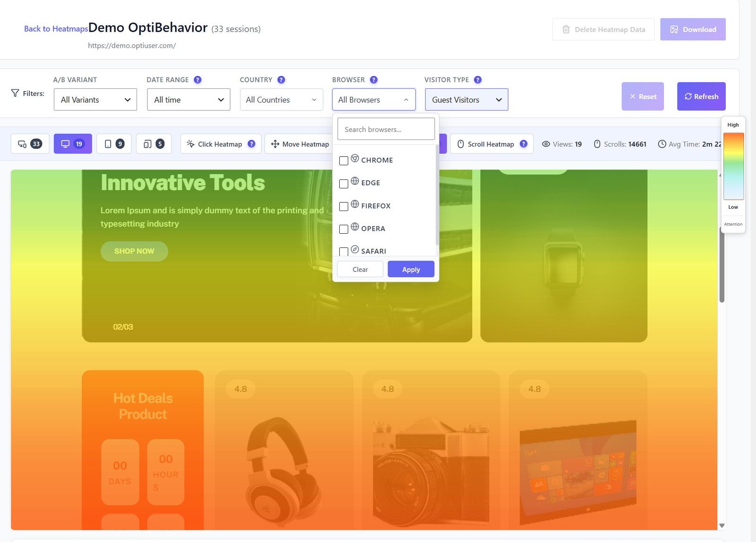Open the All Countries dropdown
The height and width of the screenshot is (542, 756).
282,100
